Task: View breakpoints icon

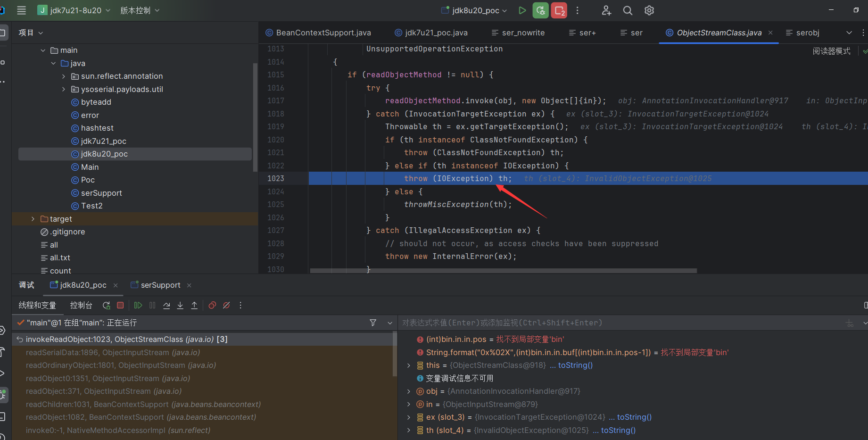Action: click(212, 305)
